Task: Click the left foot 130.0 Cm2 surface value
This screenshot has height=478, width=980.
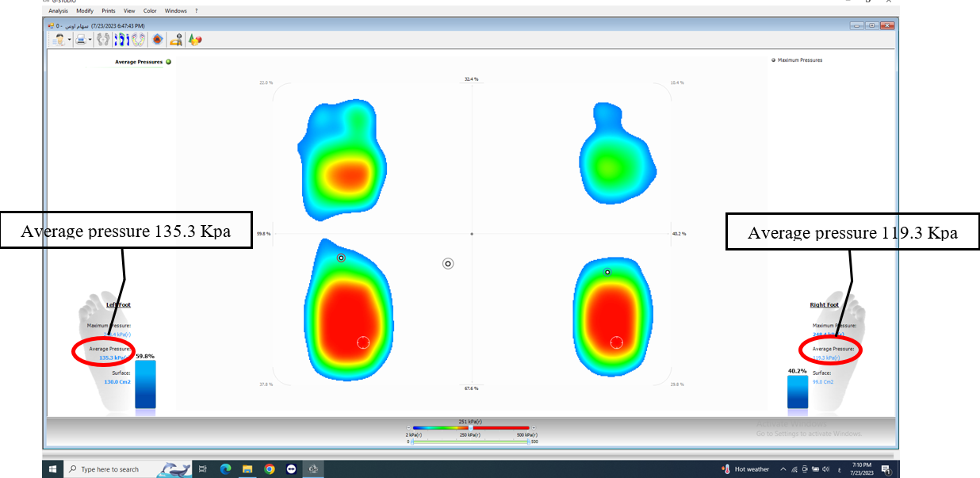Action: 117,381
